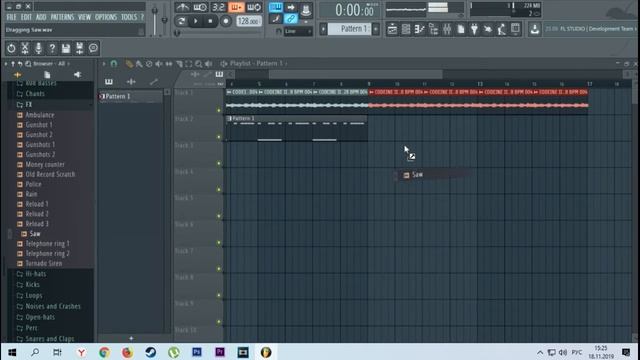Open the TOOLS menu

pyautogui.click(x=129, y=17)
